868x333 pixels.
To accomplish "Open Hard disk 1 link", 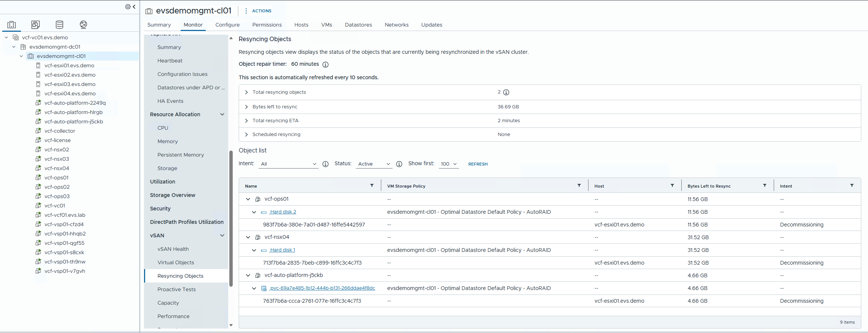I will (x=282, y=250).
